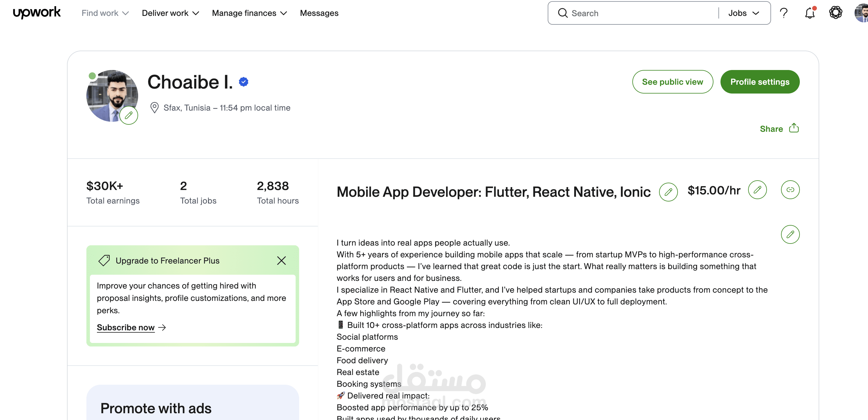
Task: Expand the Deliver work menu
Action: point(170,13)
